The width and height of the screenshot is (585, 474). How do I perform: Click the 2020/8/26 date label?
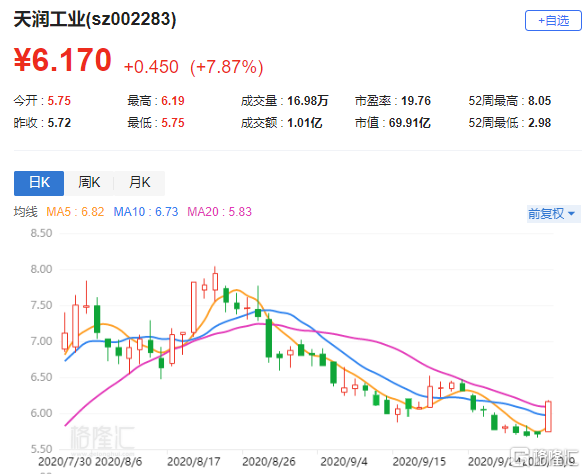[269, 462]
